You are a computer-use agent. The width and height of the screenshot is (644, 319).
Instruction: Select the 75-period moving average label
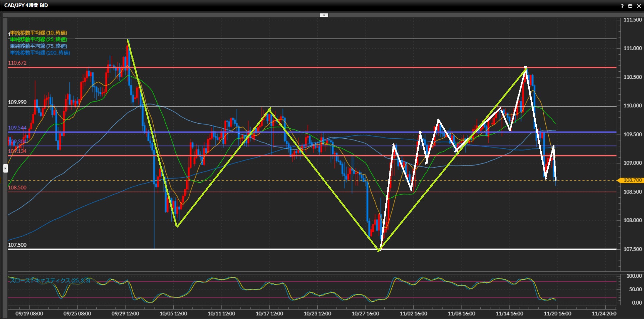(39, 46)
